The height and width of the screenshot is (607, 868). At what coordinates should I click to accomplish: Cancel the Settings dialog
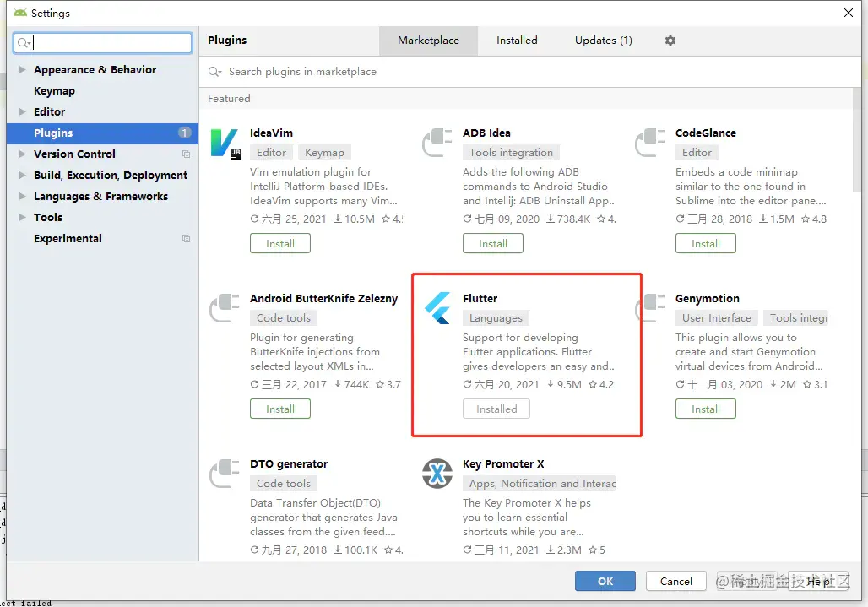(x=676, y=581)
